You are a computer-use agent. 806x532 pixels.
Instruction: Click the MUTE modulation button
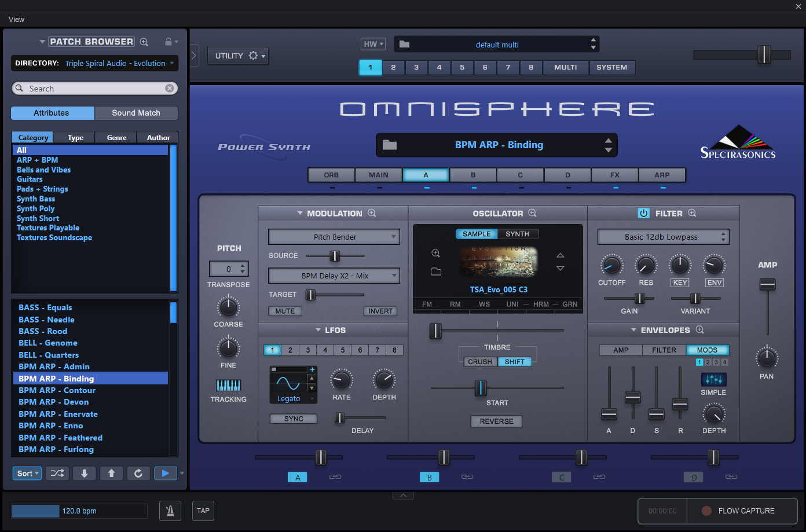click(x=285, y=311)
